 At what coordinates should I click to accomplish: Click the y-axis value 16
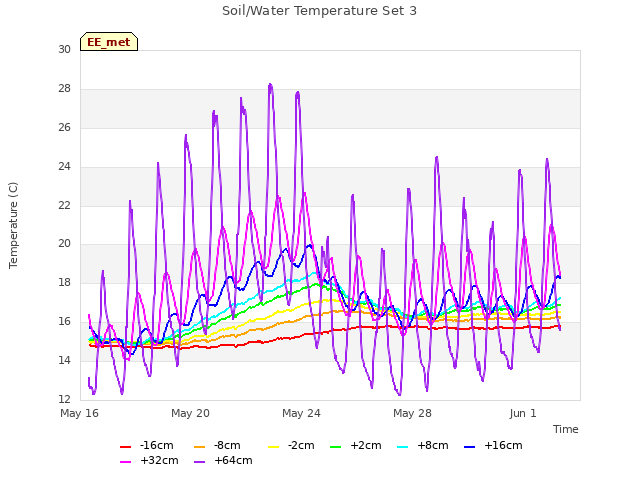click(64, 321)
